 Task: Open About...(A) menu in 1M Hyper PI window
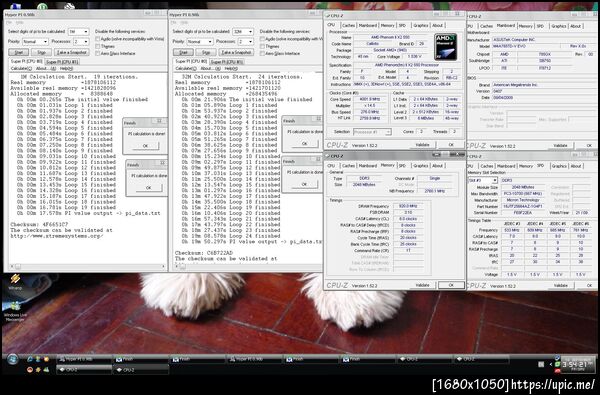[x=46, y=69]
